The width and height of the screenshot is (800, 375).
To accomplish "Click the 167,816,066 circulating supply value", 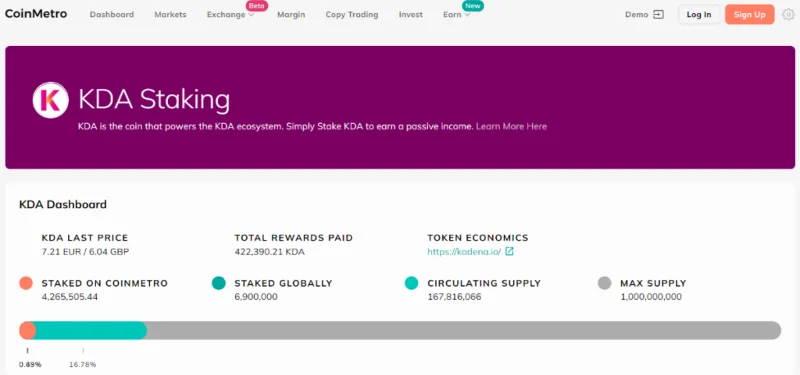I will coord(454,297).
